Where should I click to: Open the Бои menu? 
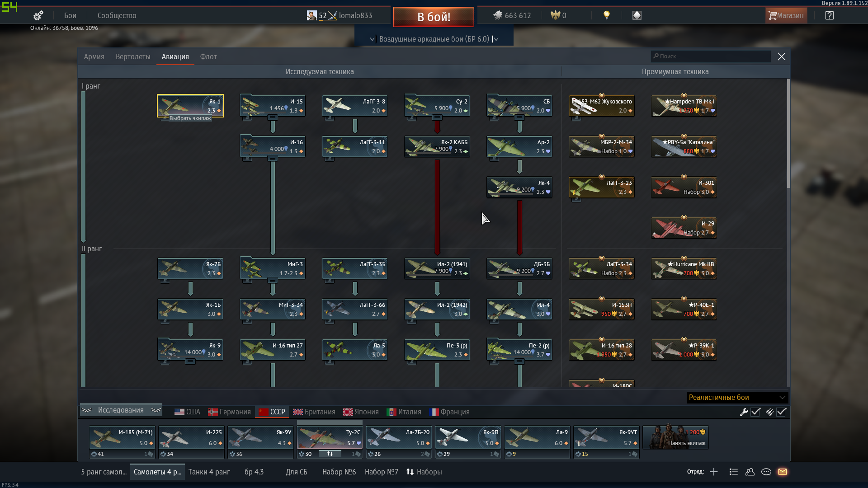[x=70, y=15]
